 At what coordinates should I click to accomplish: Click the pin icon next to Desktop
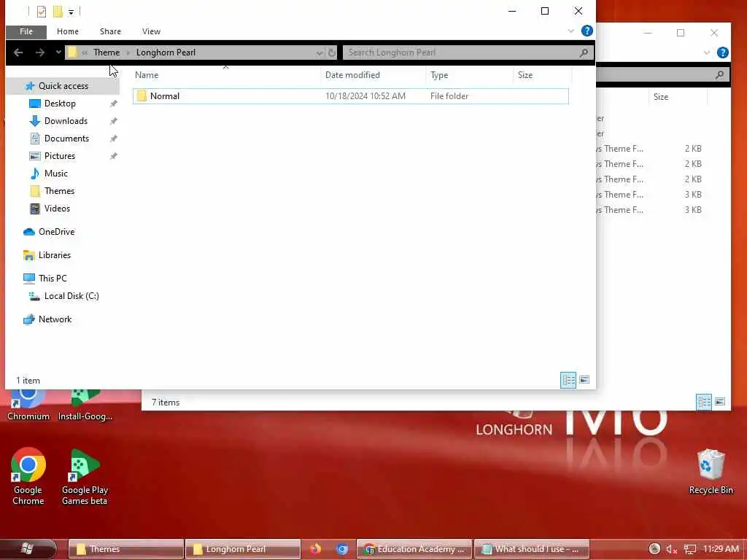[x=113, y=104]
